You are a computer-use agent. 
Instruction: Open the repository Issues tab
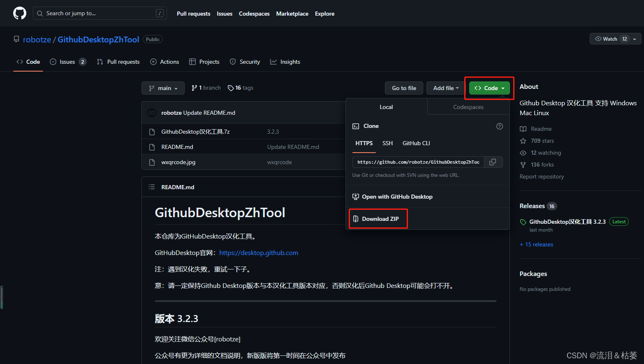point(68,62)
